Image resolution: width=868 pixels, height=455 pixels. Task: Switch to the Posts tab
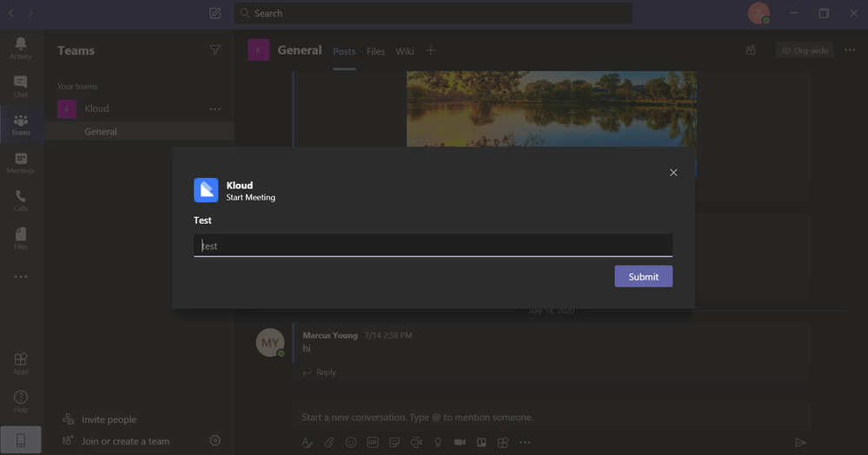coord(344,51)
